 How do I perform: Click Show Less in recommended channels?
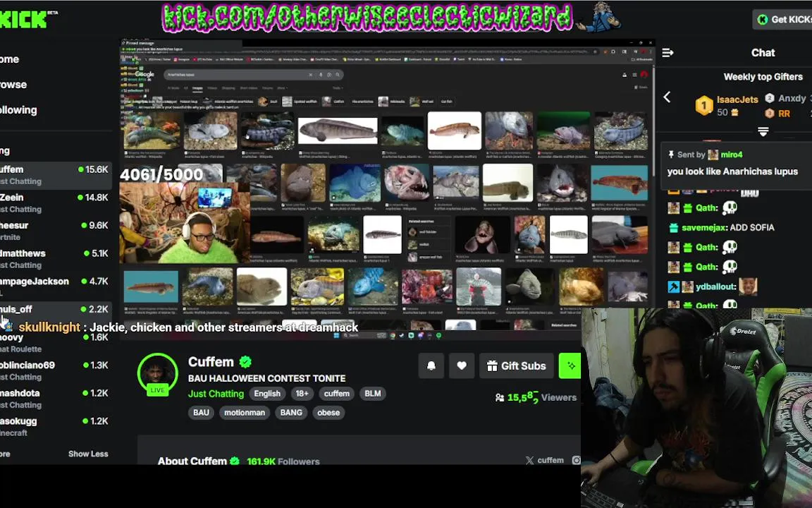coord(88,454)
